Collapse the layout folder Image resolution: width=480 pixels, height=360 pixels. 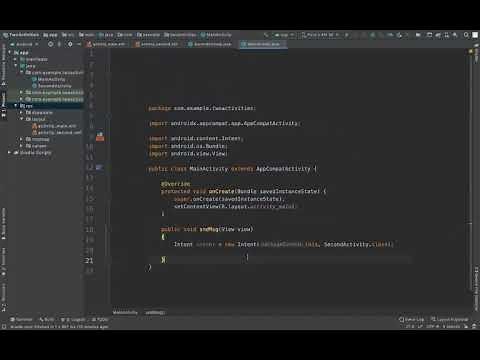point(21,119)
